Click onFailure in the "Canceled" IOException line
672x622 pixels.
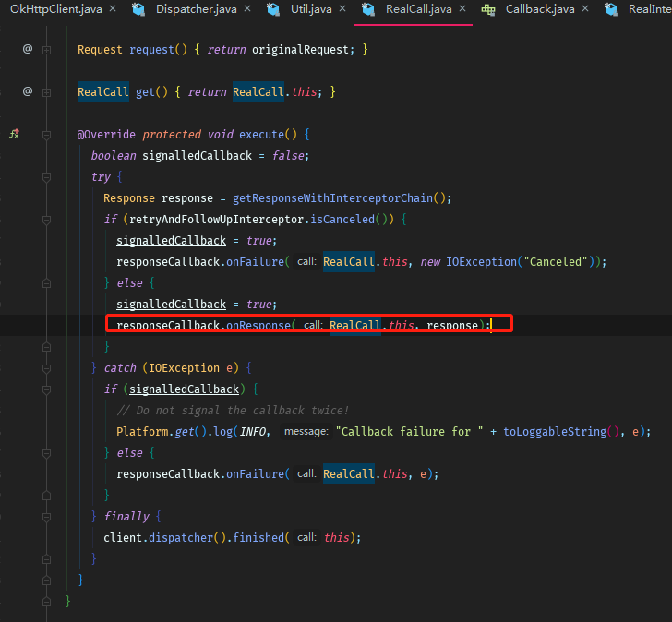click(255, 262)
